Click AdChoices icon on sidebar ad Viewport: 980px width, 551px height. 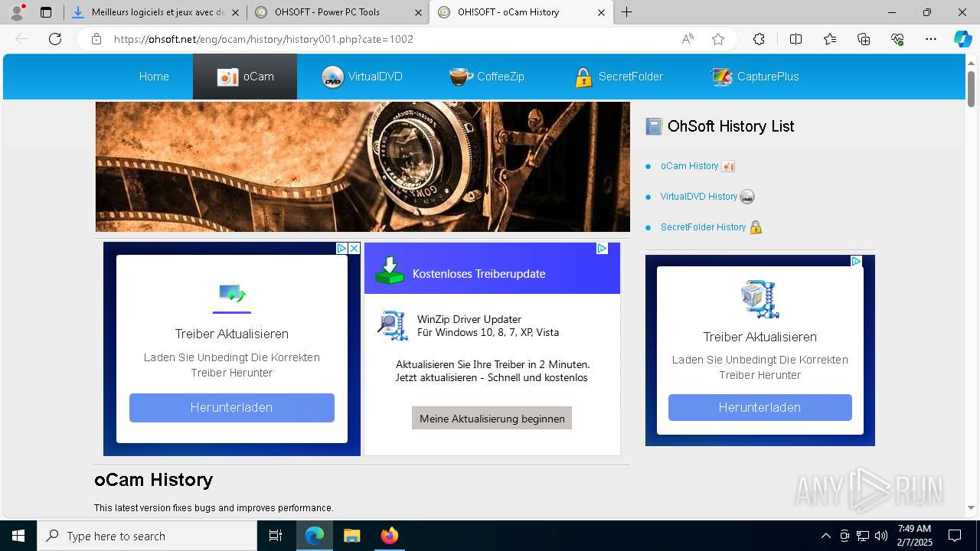(x=856, y=262)
